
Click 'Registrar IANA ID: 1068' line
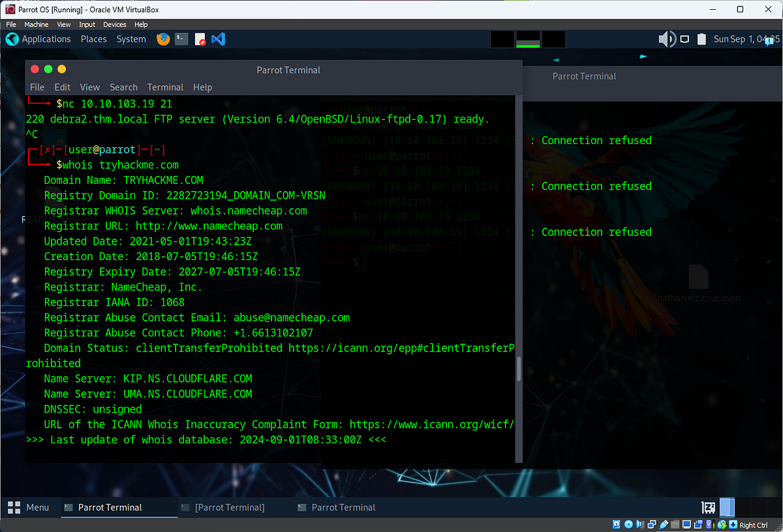point(114,302)
